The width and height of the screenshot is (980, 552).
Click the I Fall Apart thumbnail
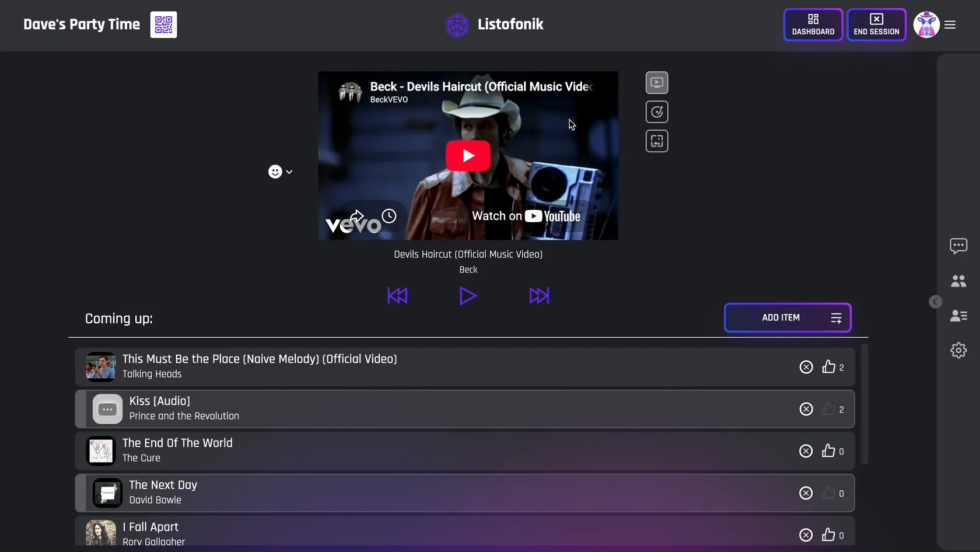click(101, 533)
